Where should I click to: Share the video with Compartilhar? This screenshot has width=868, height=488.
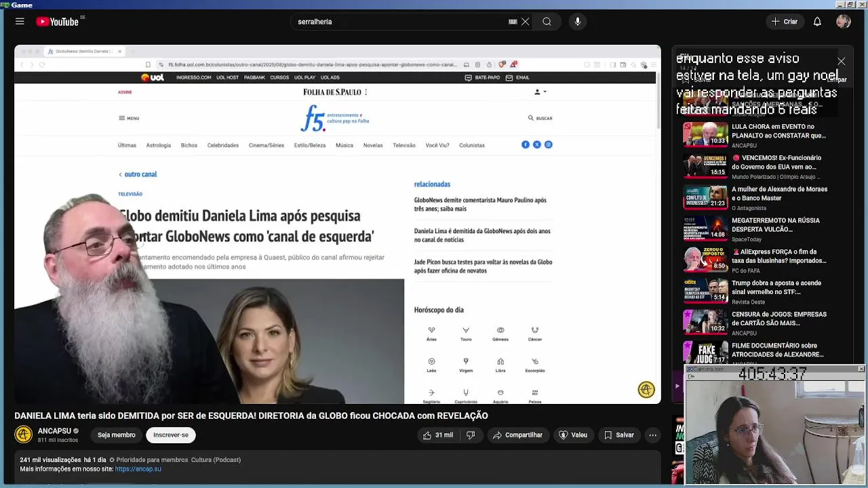pyautogui.click(x=518, y=435)
